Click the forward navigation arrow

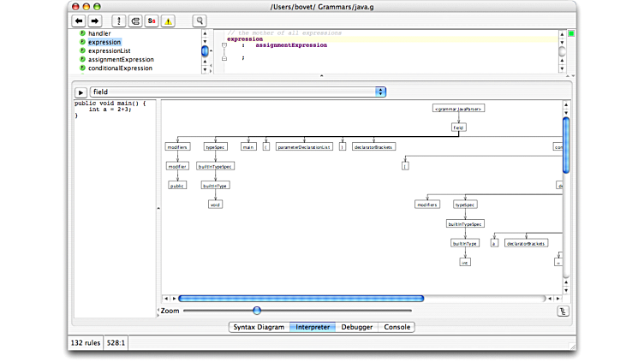(x=95, y=21)
